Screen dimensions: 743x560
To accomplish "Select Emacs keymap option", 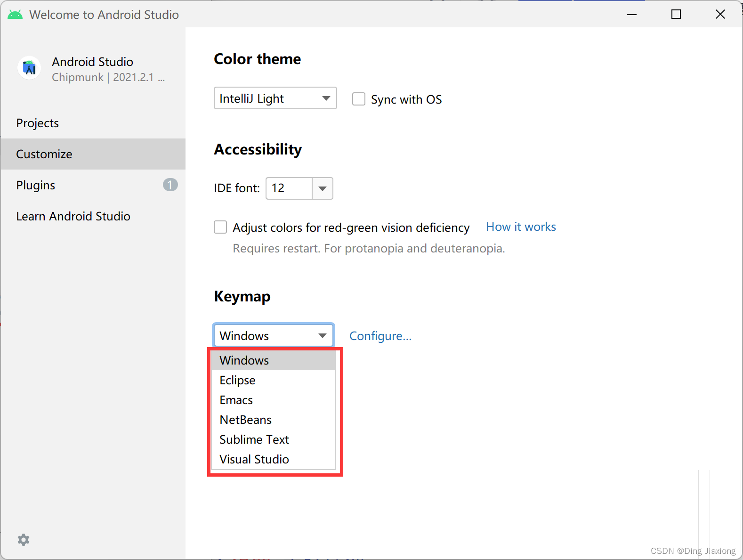I will tap(274, 400).
